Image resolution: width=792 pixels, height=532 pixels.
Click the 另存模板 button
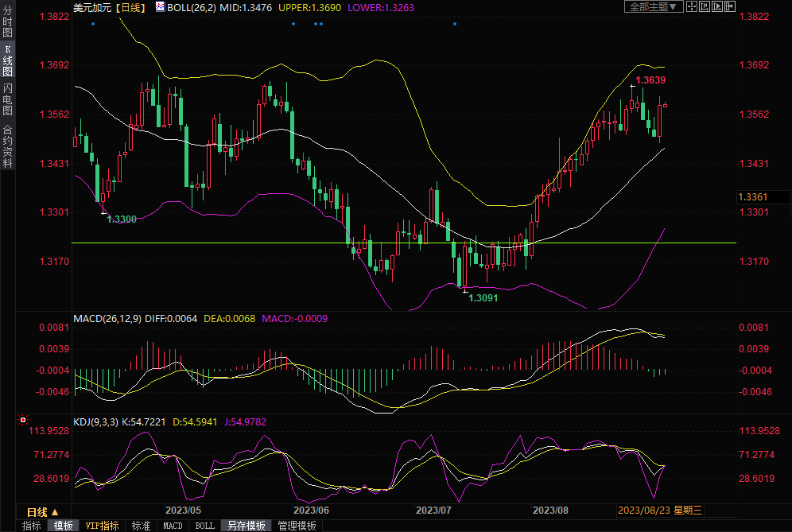pyautogui.click(x=246, y=526)
